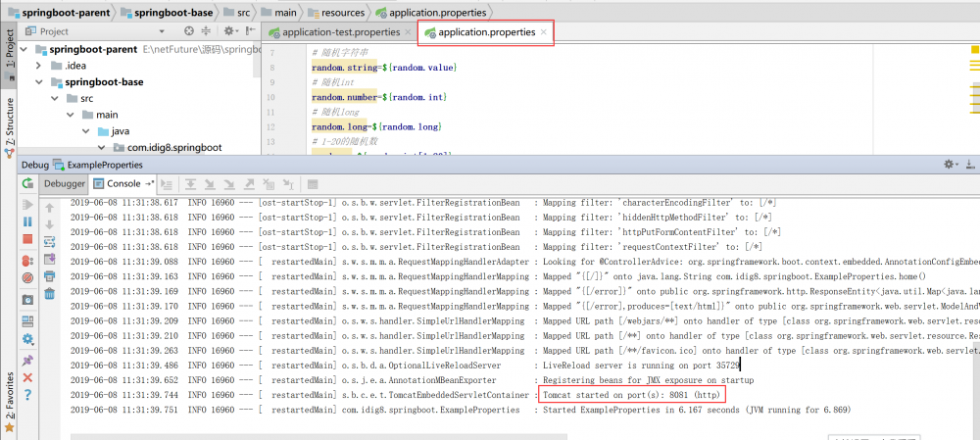Collapse the com.idig8.springboot package
Image resolution: width=980 pixels, height=440 pixels.
coord(101,148)
